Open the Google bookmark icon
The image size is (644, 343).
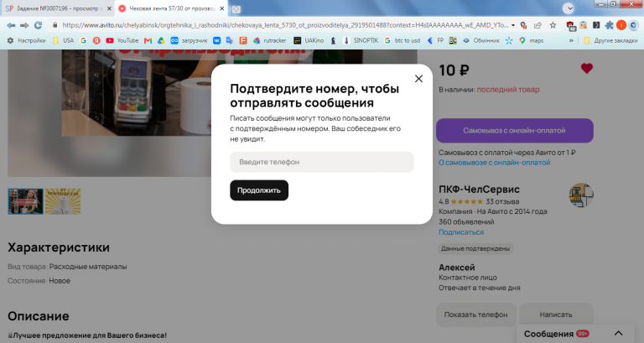pos(83,40)
